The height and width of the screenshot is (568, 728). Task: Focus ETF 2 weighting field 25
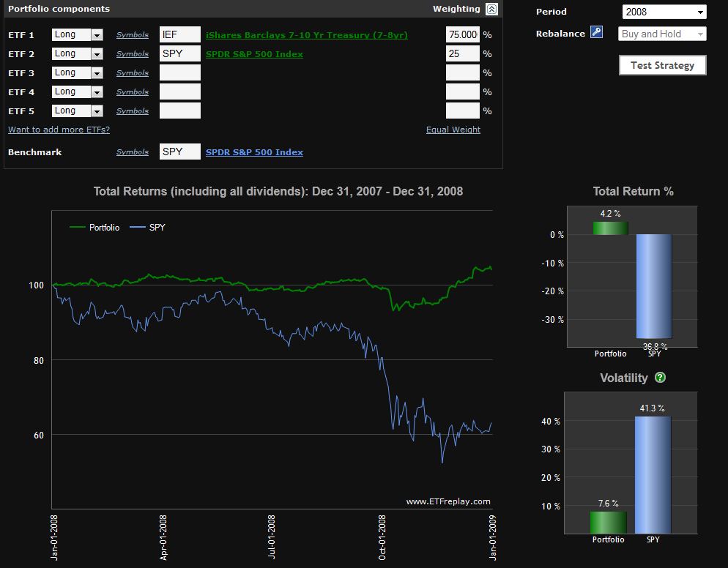click(463, 53)
